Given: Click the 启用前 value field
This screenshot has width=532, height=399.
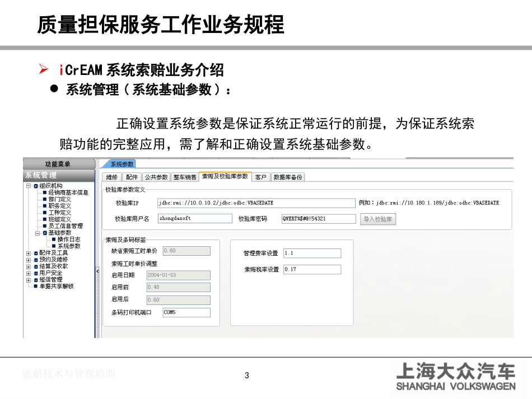Looking at the screenshot, I should click(179, 287).
